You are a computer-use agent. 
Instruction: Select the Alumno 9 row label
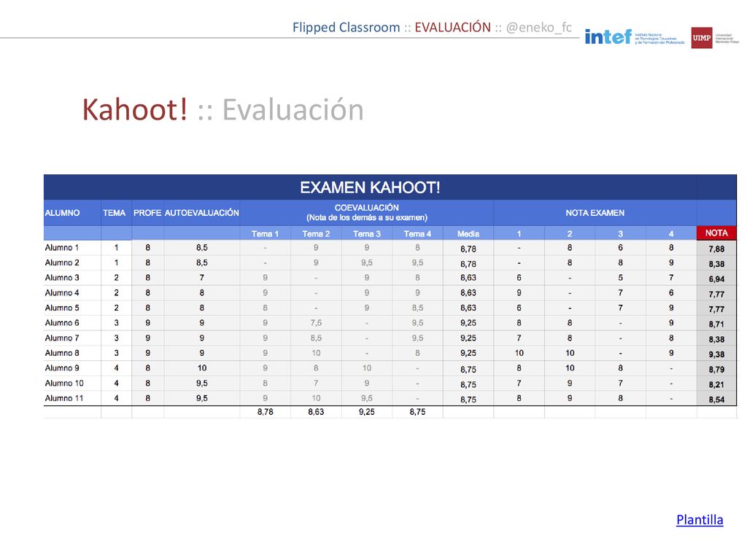tap(62, 368)
